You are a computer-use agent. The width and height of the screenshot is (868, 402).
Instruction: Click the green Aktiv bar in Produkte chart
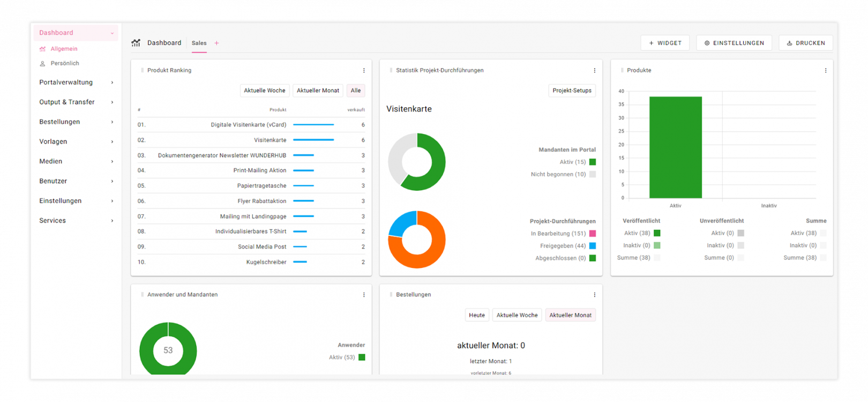tap(675, 147)
